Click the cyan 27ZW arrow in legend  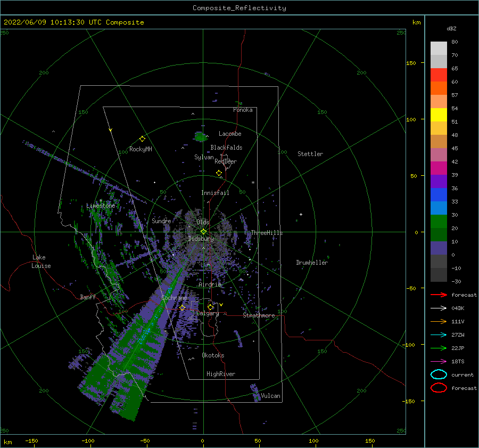(439, 335)
